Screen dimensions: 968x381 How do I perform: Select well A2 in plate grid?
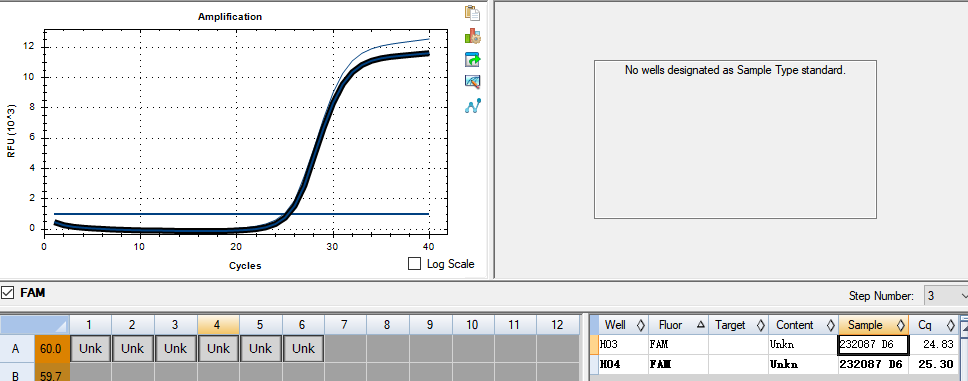point(132,348)
